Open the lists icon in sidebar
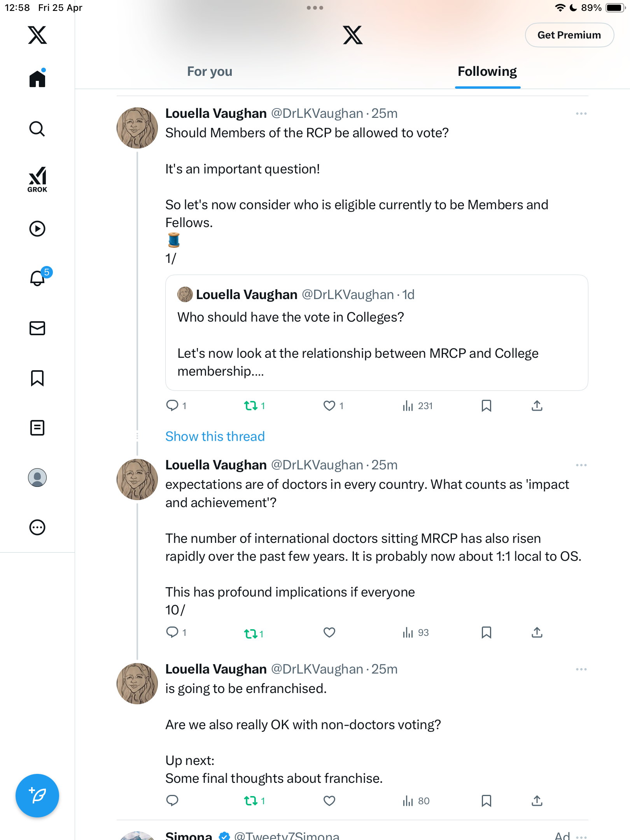Image resolution: width=630 pixels, height=840 pixels. pos(37,428)
